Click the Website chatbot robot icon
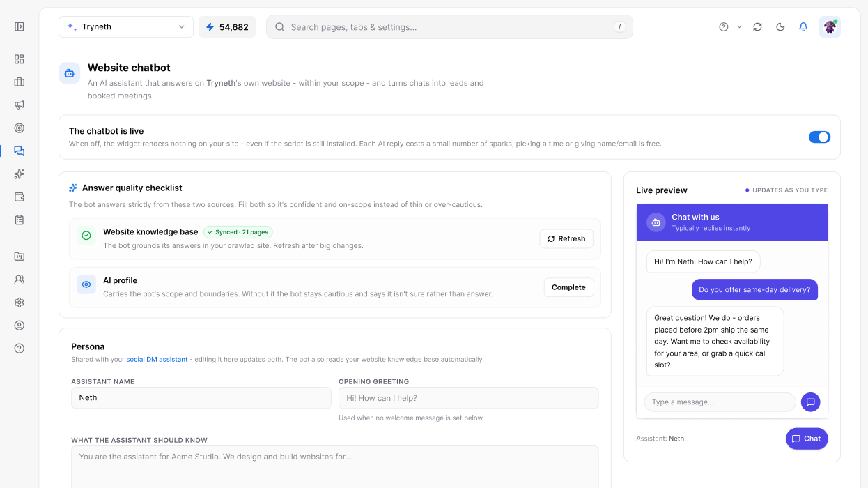 pyautogui.click(x=70, y=73)
